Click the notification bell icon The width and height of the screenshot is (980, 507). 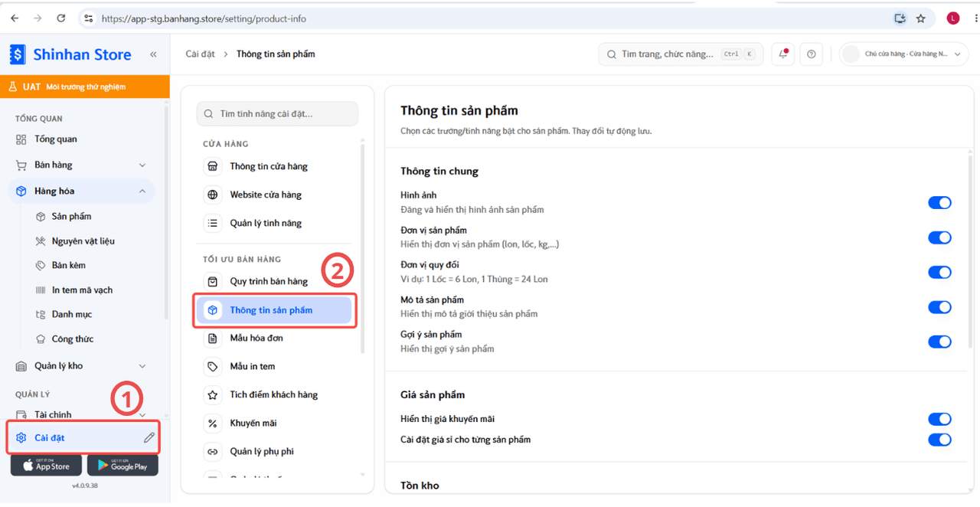point(782,54)
